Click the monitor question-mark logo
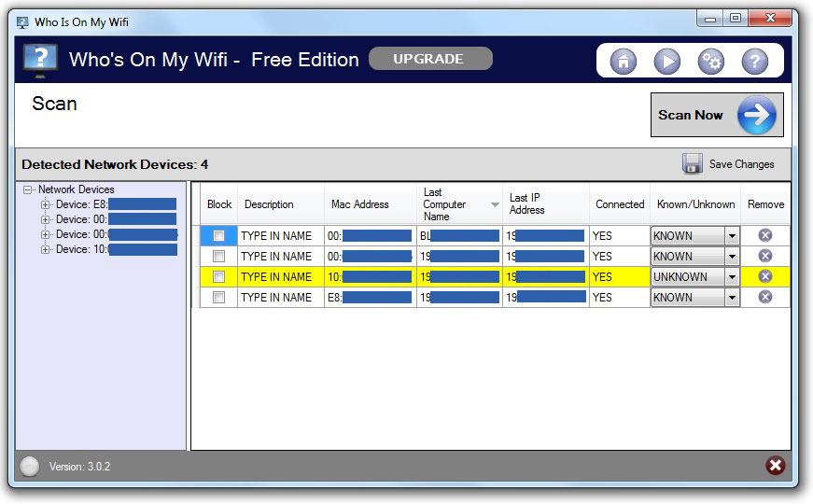 (x=40, y=61)
